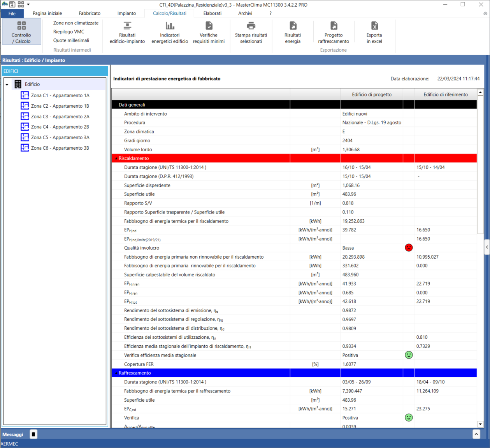
Task: Click the Copertura FER value 1.6077
Action: 349,364
